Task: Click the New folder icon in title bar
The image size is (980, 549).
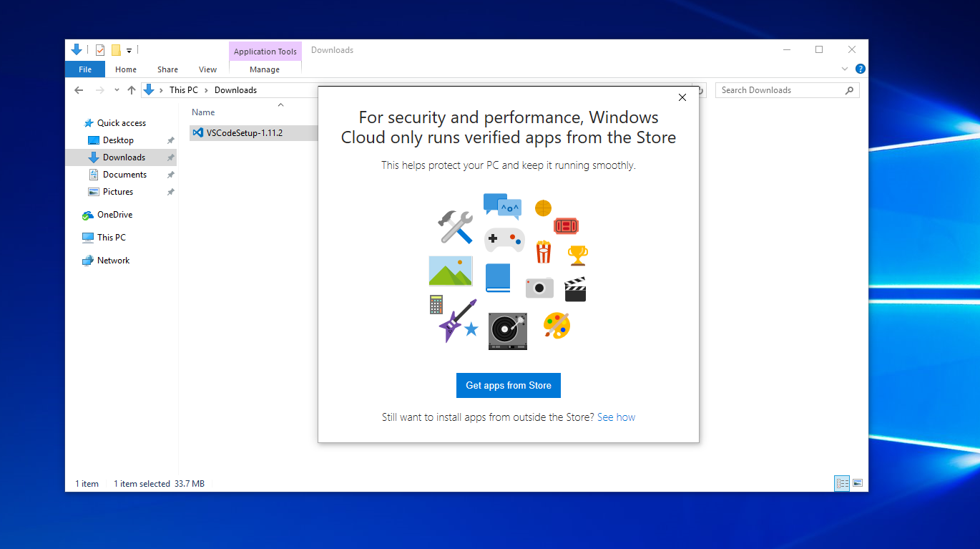Action: pos(116,50)
